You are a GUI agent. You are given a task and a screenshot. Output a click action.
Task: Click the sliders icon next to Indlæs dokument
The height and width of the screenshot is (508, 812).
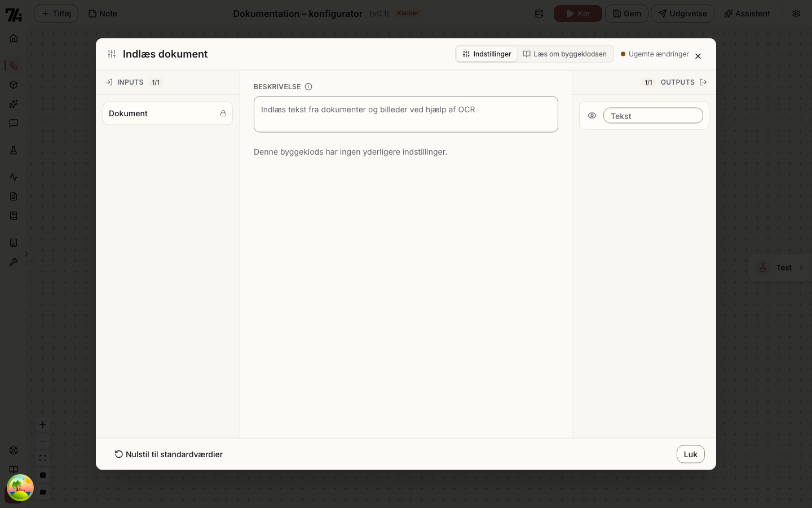(112, 54)
